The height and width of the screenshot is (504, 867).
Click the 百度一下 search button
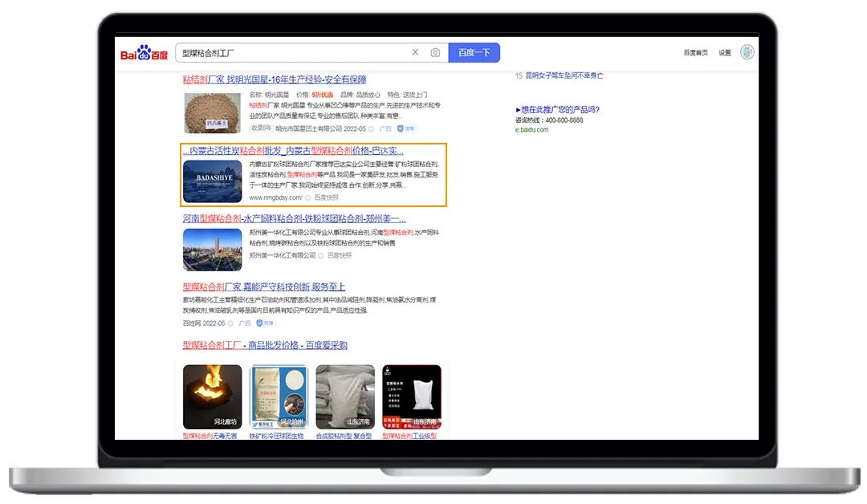tap(474, 52)
